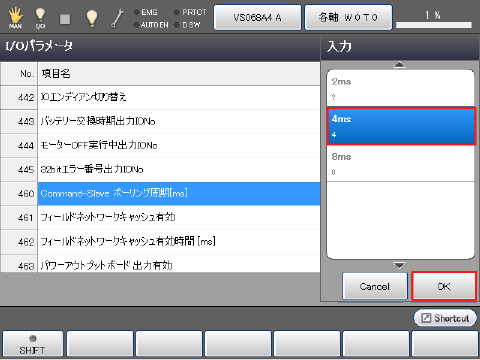Select row 445 32bitエラー番号出力IONo
The height and width of the screenshot is (360, 480).
[160, 169]
